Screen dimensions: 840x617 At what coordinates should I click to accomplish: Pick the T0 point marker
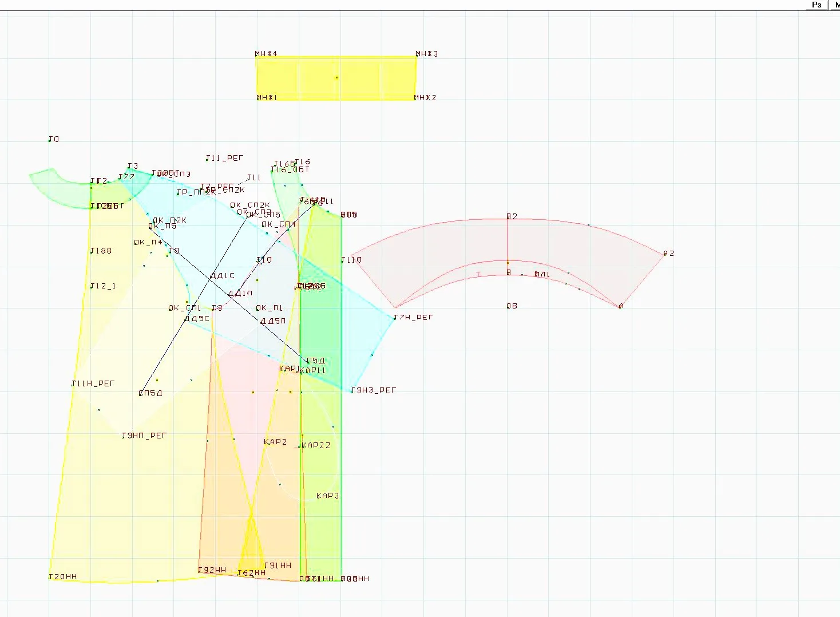[x=53, y=139]
